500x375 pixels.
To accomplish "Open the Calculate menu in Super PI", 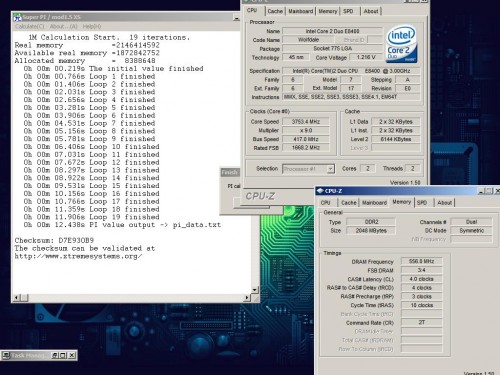I will coord(30,26).
